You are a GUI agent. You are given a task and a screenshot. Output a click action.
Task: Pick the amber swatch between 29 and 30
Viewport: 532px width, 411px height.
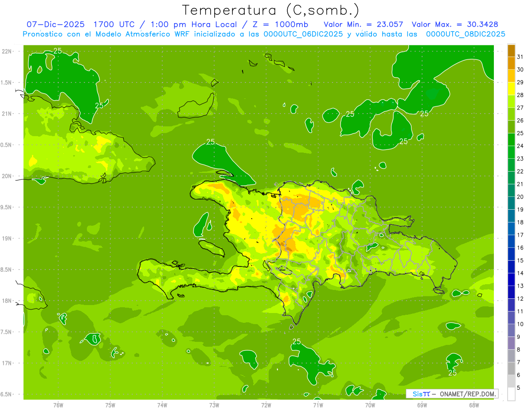(x=511, y=76)
